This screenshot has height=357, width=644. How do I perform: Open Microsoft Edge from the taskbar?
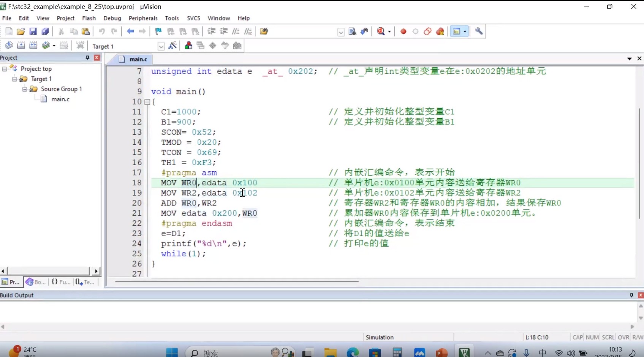coord(353,352)
